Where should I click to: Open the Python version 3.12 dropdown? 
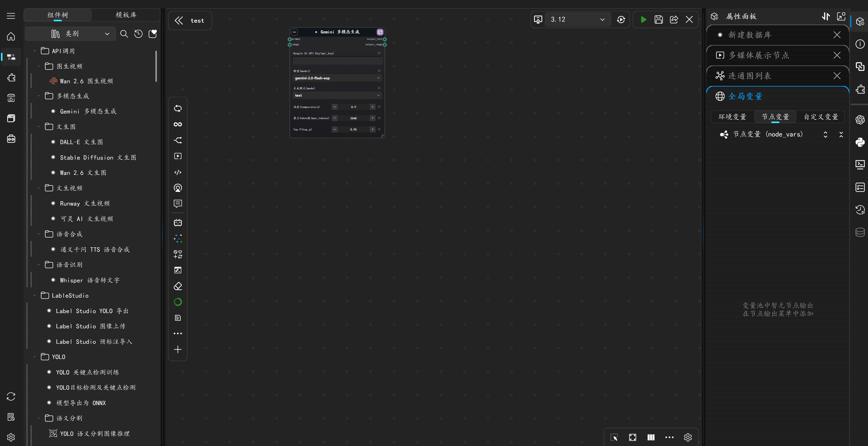577,20
